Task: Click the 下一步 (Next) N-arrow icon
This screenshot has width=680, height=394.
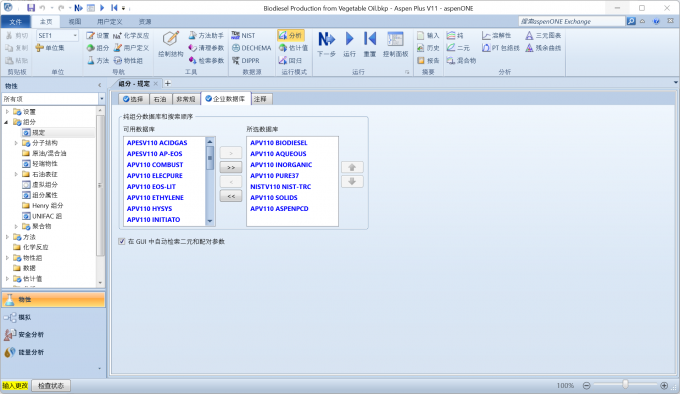Action: (326, 39)
